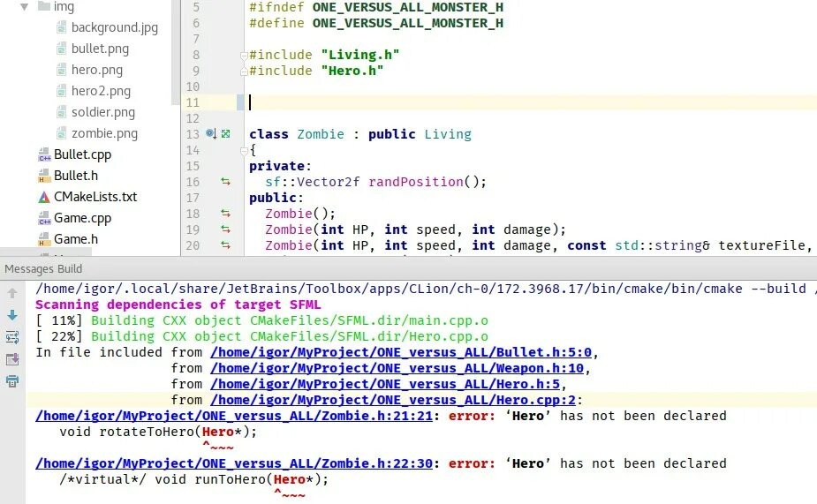Click the zombie.png image file icon
The height and width of the screenshot is (504, 817).
[62, 133]
